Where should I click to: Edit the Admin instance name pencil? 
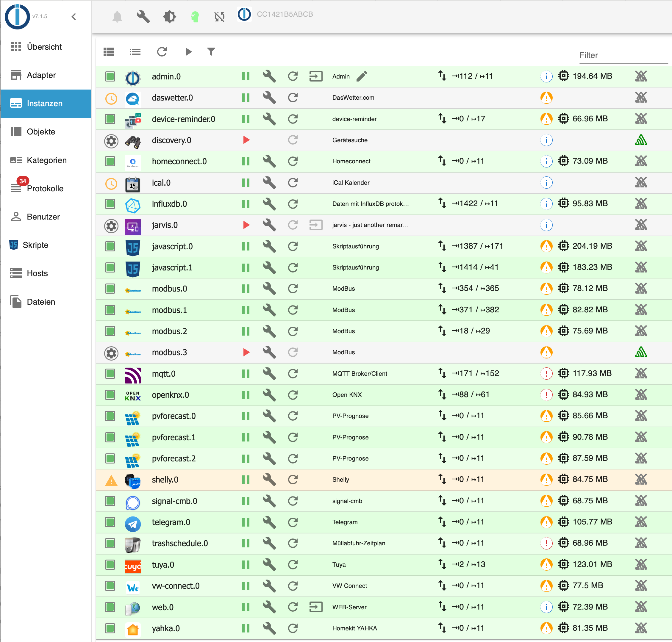362,76
